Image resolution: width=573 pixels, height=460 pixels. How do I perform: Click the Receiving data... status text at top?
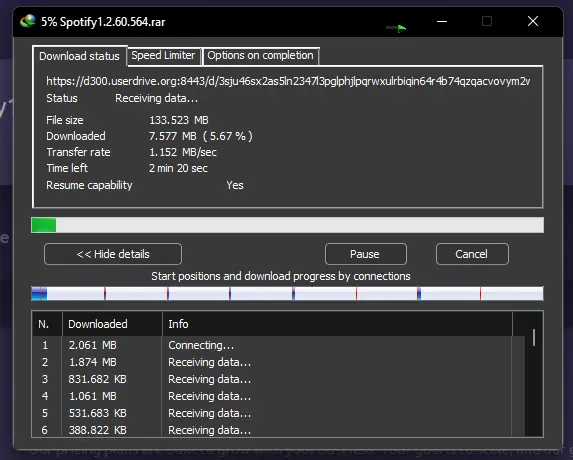click(x=156, y=98)
